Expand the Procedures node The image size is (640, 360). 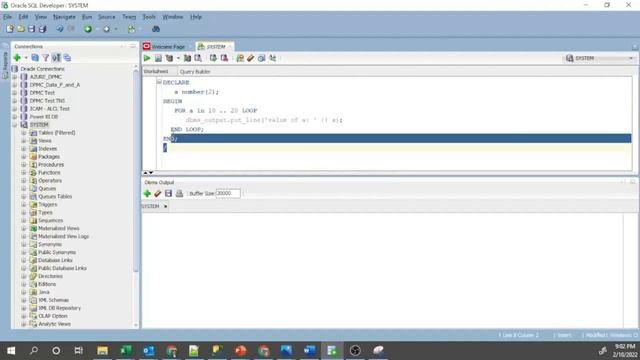[x=24, y=164]
